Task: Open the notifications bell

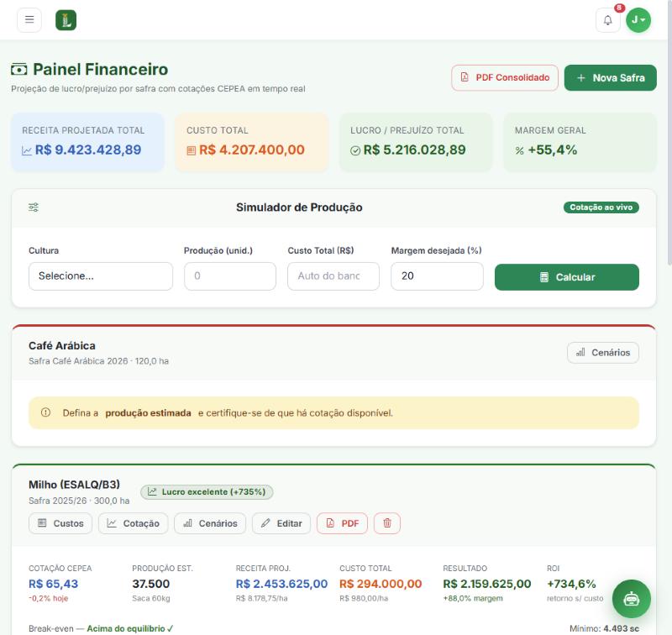Action: pos(607,20)
